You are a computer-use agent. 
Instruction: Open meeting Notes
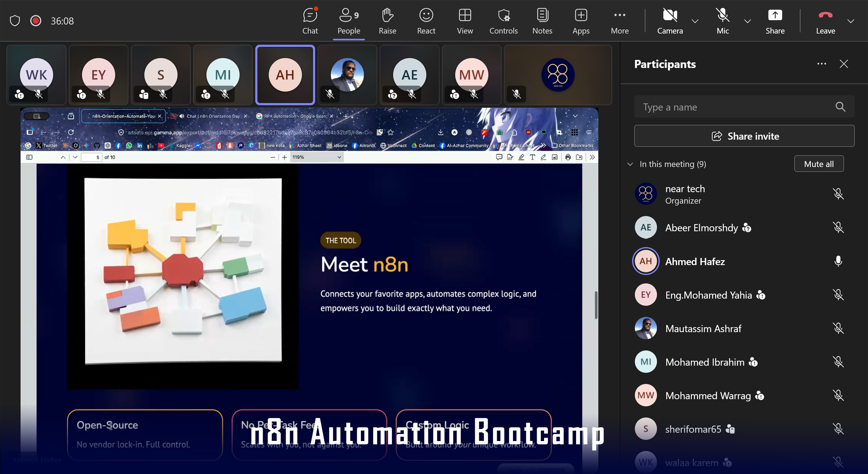(x=542, y=21)
